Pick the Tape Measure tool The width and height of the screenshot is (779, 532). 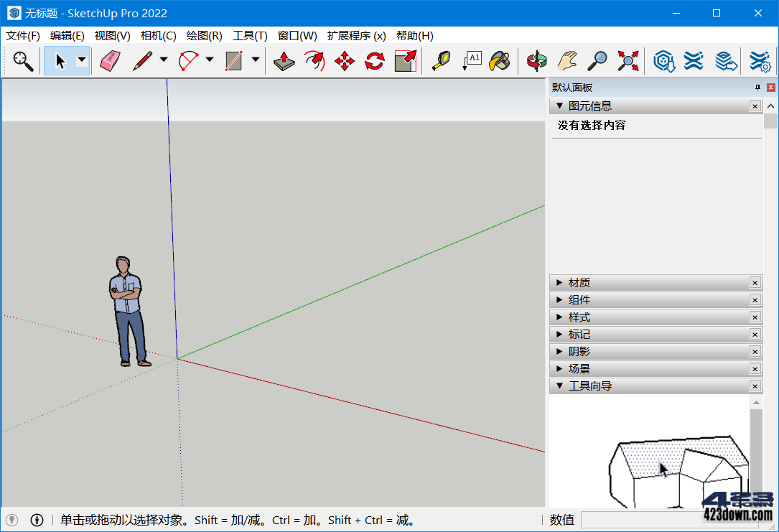tap(441, 61)
